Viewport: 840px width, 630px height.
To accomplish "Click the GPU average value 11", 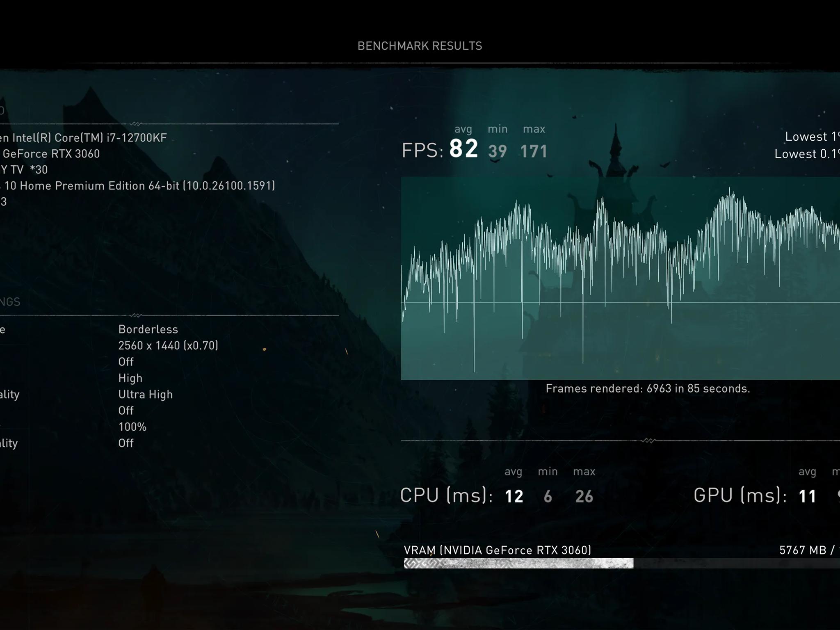I will tap(807, 496).
